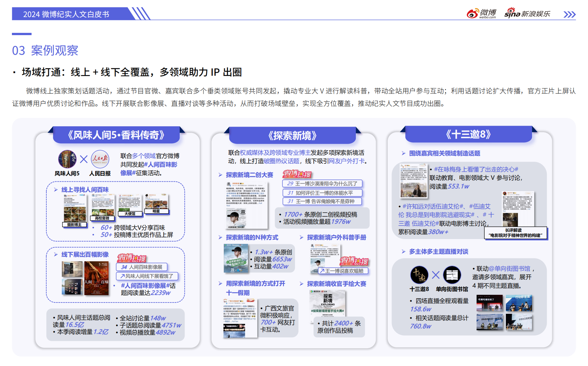Click the 共计2400+条 原创作品投稿 text
Viewport: 588px width, 366px height.
(339, 327)
